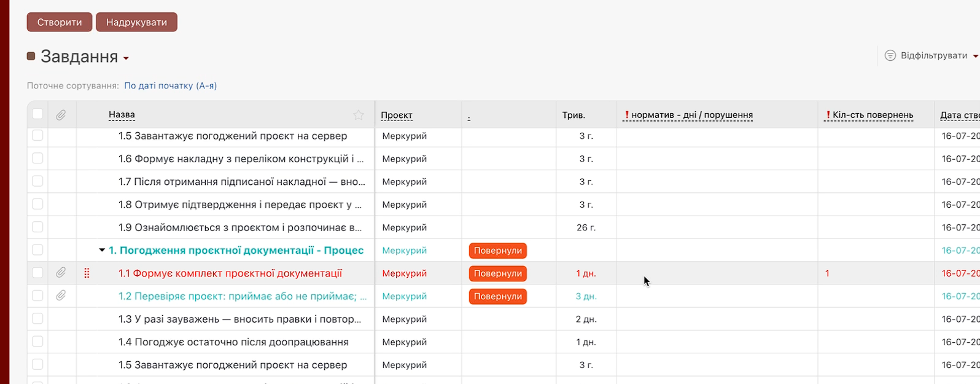980x384 pixels.
Task: Check the box for task 1.1 row
Action: (37, 273)
